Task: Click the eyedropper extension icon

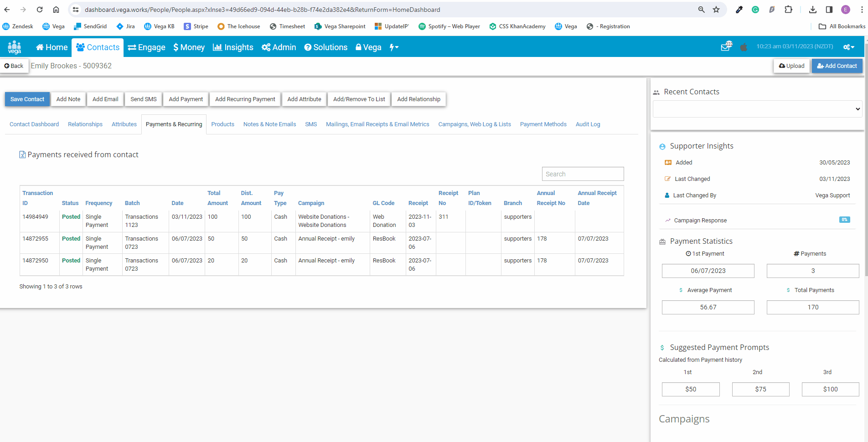Action: pyautogui.click(x=739, y=10)
